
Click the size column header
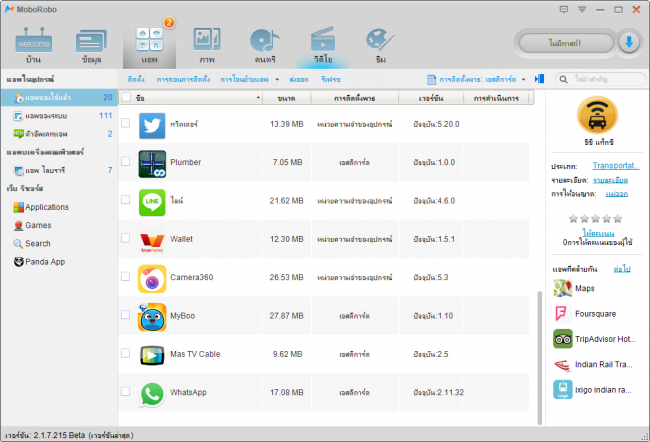[x=286, y=98]
